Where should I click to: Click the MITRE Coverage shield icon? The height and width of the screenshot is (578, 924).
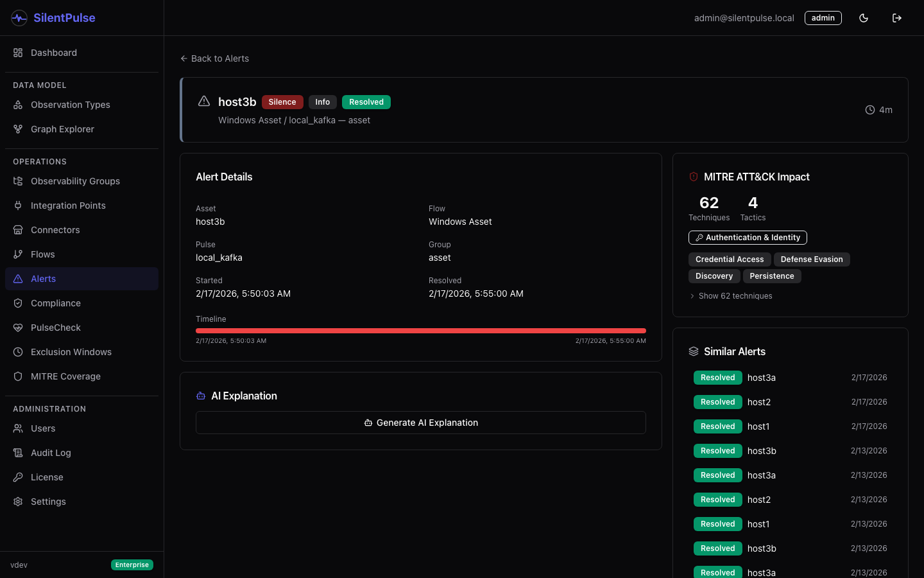pos(18,376)
